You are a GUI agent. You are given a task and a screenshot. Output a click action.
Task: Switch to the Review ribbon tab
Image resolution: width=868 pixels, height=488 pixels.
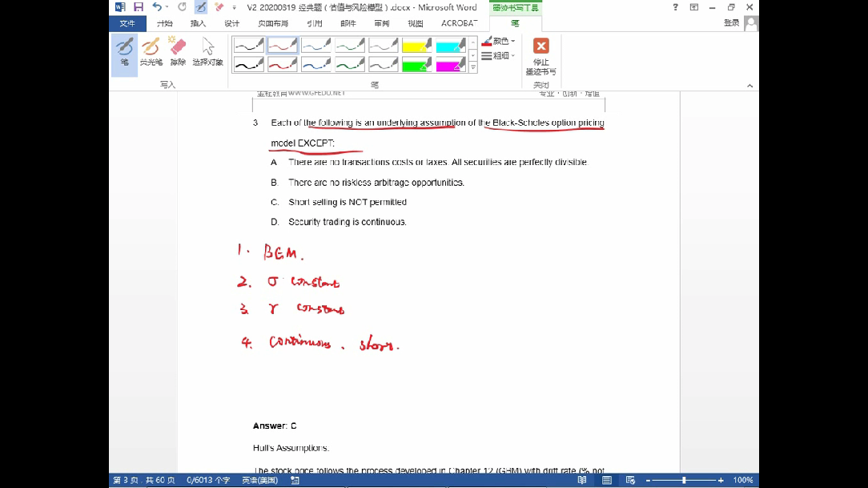[x=382, y=23]
